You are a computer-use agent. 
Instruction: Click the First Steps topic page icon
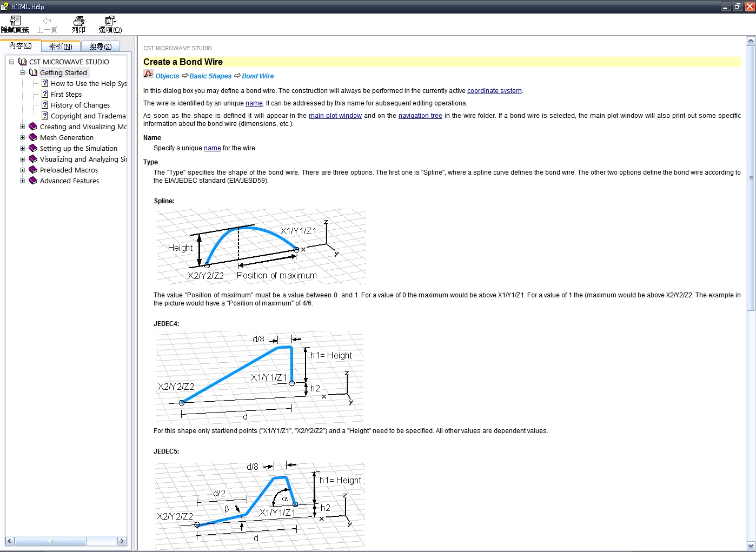coord(45,94)
